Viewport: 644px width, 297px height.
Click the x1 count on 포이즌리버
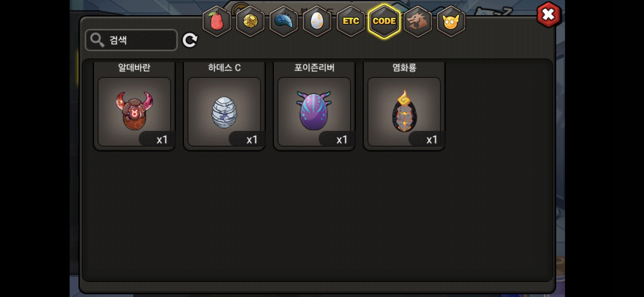click(342, 140)
